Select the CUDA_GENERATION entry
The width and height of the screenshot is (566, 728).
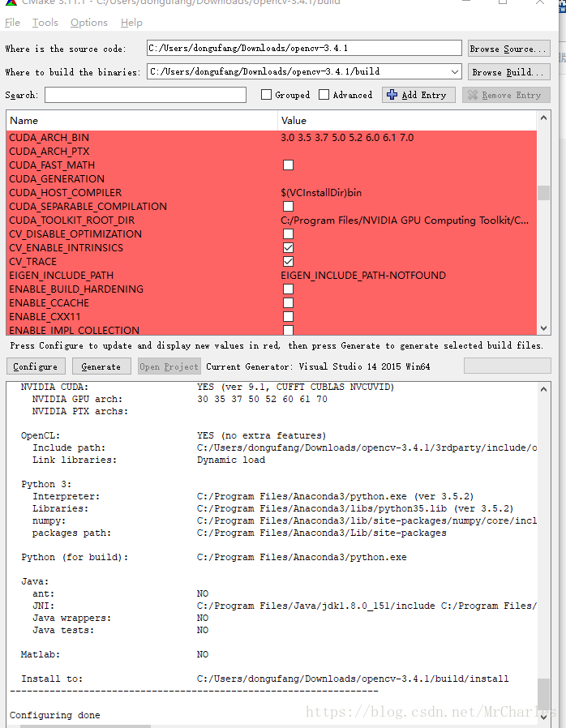pos(57,178)
